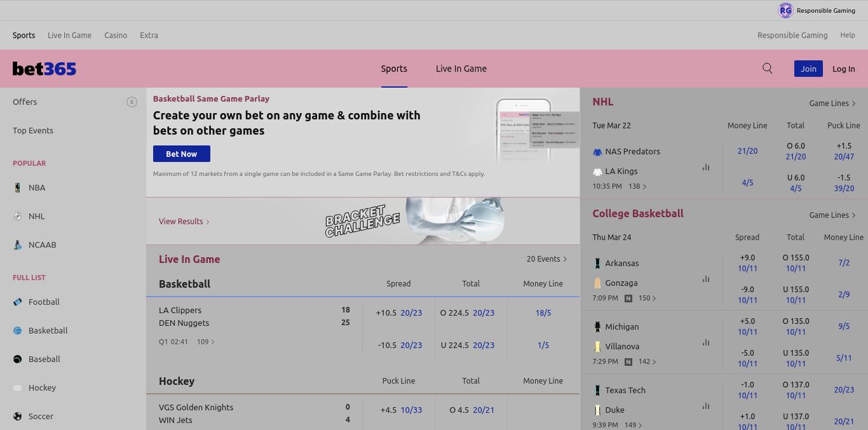
Task: Select Predators money line 21/20
Action: click(x=748, y=151)
